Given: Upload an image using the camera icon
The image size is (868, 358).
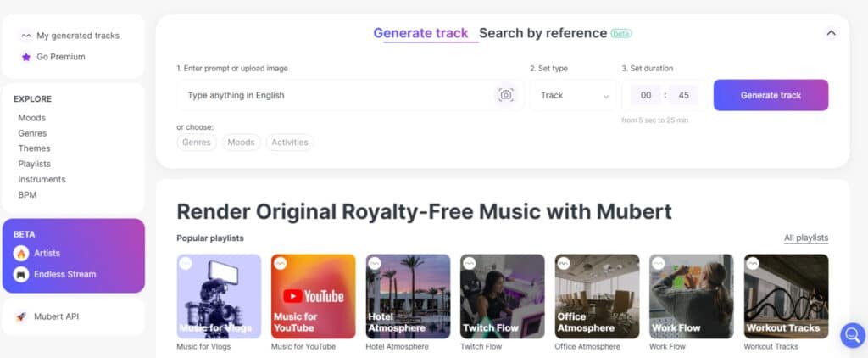Looking at the screenshot, I should click(x=505, y=95).
